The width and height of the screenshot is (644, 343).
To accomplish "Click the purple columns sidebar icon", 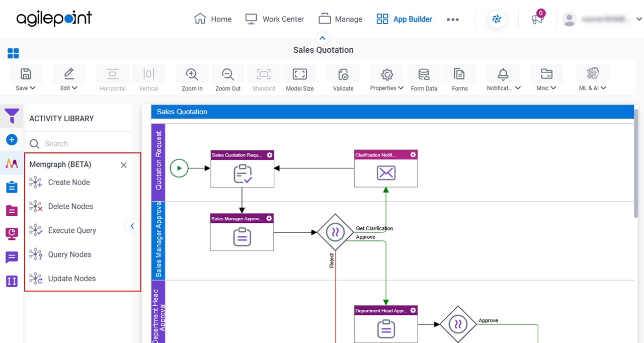I will 12,281.
